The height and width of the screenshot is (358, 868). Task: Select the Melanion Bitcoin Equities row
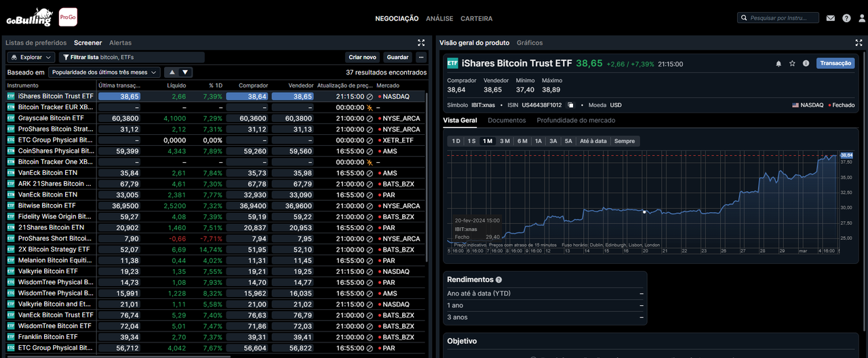point(216,260)
